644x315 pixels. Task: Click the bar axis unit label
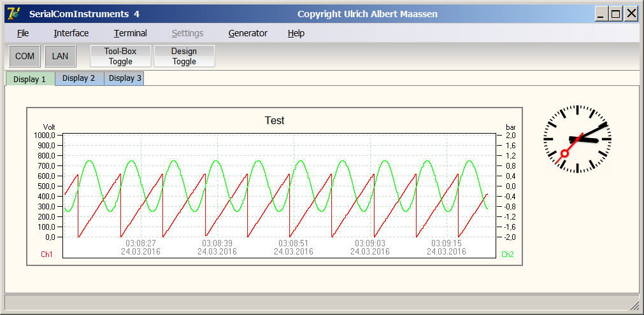pos(510,127)
